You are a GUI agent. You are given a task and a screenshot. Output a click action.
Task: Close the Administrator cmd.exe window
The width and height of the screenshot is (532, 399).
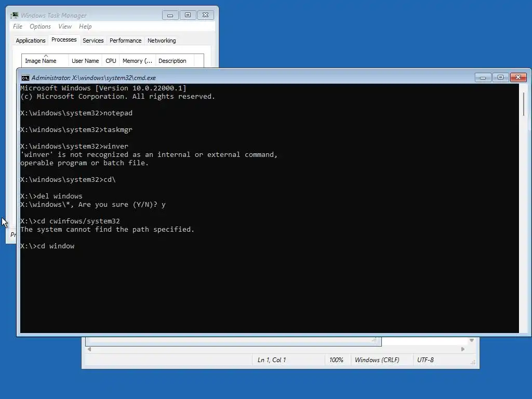point(518,77)
